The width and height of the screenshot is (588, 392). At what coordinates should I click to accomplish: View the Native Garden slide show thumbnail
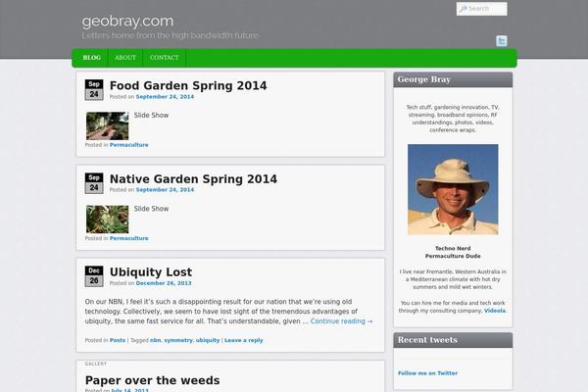[107, 220]
